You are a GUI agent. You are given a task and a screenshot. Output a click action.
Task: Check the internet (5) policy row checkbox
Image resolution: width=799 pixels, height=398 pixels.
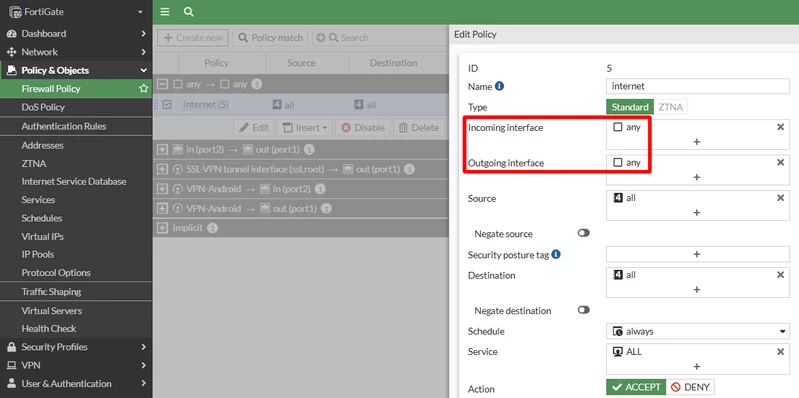[x=167, y=105]
